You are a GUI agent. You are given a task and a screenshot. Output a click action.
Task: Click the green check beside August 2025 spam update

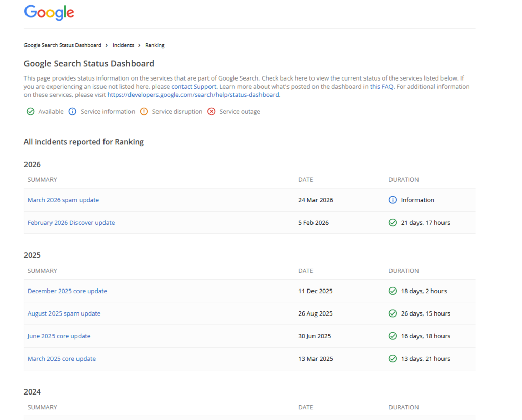[393, 313]
